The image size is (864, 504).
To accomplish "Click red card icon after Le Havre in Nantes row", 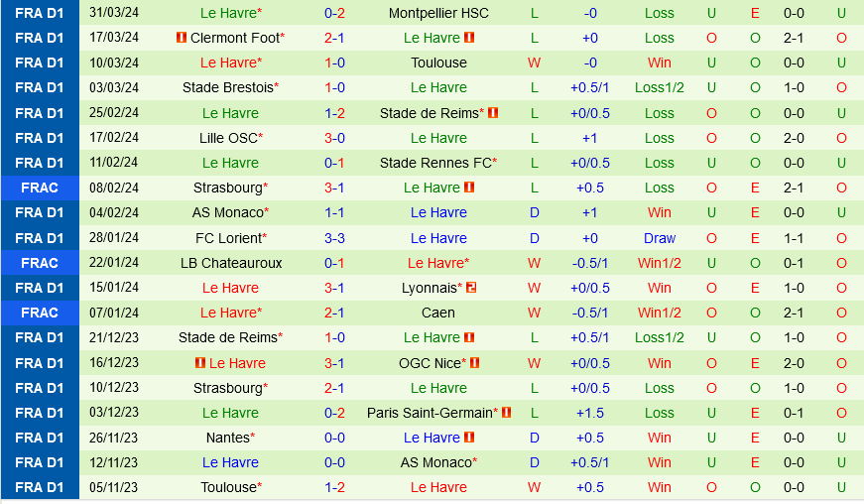I will coord(469,438).
